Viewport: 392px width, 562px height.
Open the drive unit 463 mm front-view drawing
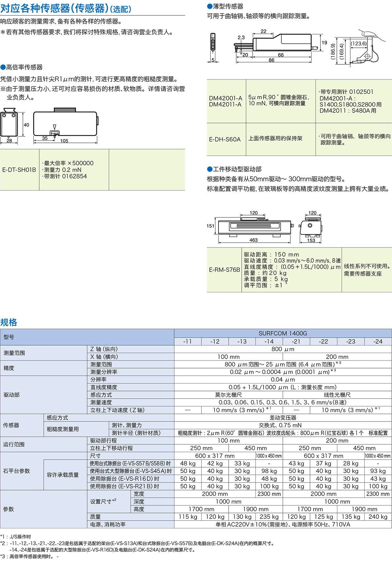point(253,227)
